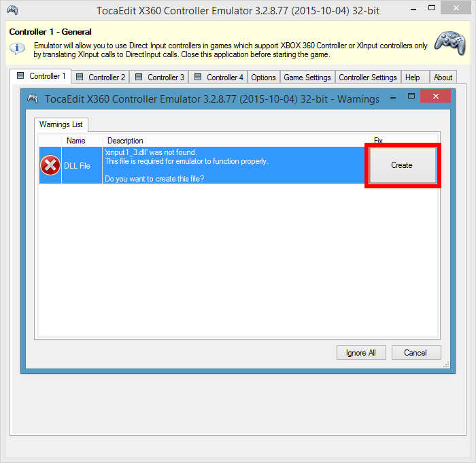The height and width of the screenshot is (463, 476).
Task: Minimize the Warnings dialog window
Action: 393,98
